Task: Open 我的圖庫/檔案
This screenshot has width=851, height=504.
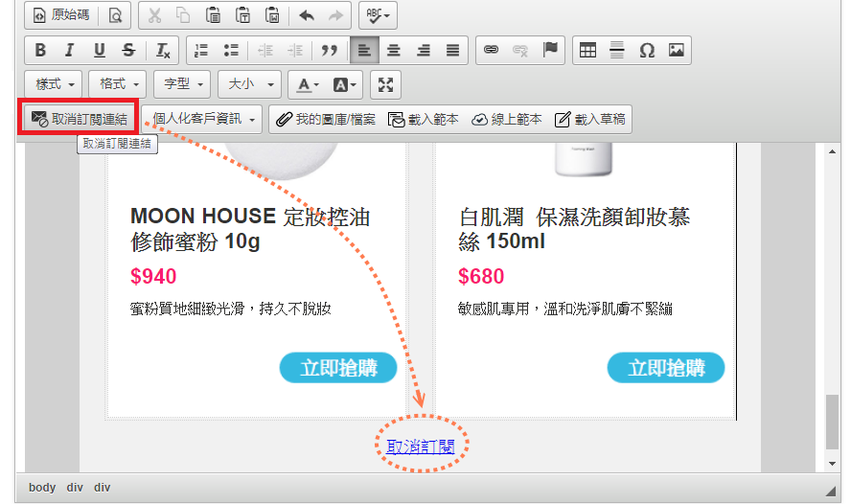Action: click(326, 120)
